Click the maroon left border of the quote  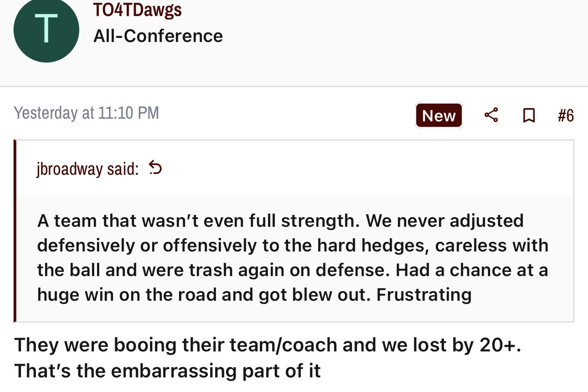15,231
